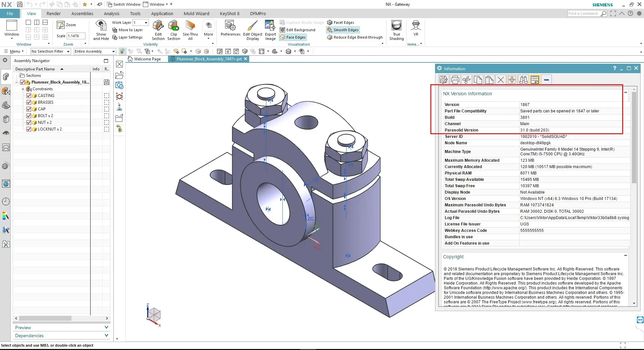Uncheck the BRASSES component checkbox

pyautogui.click(x=29, y=102)
